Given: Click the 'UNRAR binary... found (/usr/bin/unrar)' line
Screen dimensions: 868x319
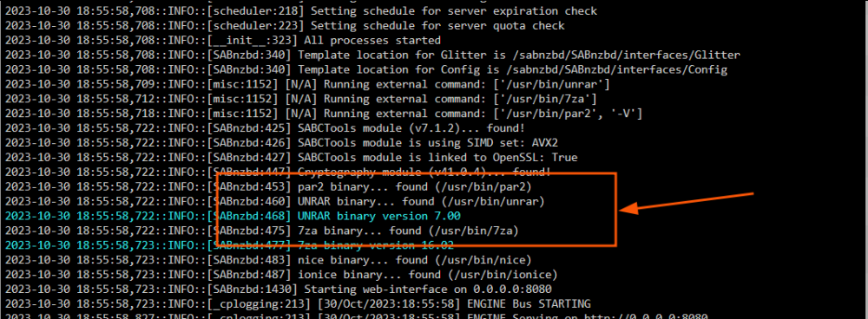Looking at the screenshot, I should (275, 201).
